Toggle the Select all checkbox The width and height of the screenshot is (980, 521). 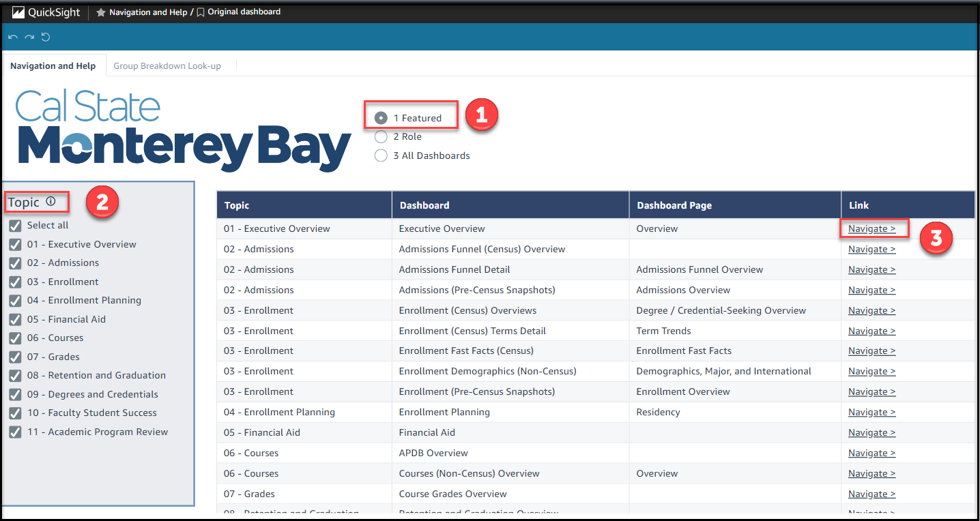click(15, 226)
